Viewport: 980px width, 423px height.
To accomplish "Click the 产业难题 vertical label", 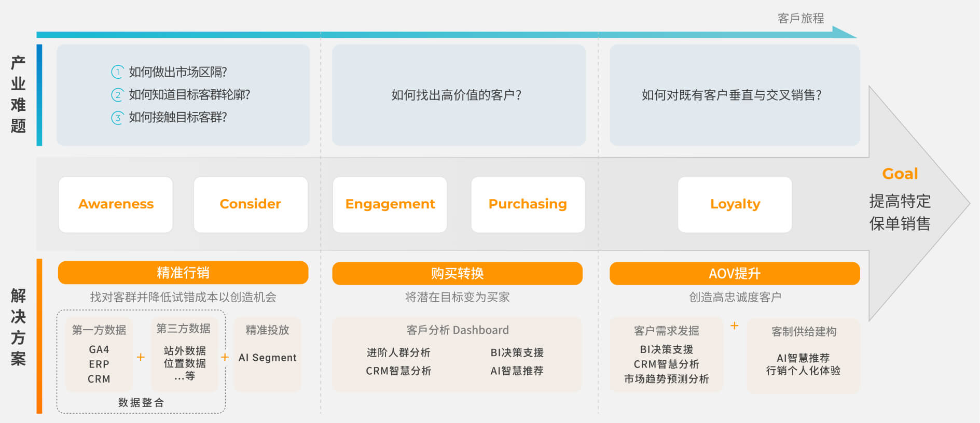I will coord(18,94).
